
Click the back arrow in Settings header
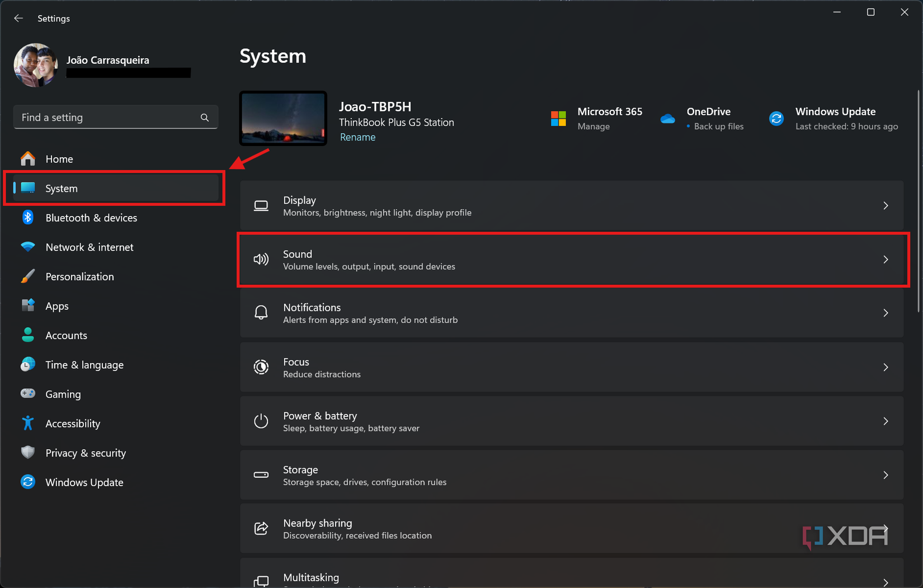18,18
